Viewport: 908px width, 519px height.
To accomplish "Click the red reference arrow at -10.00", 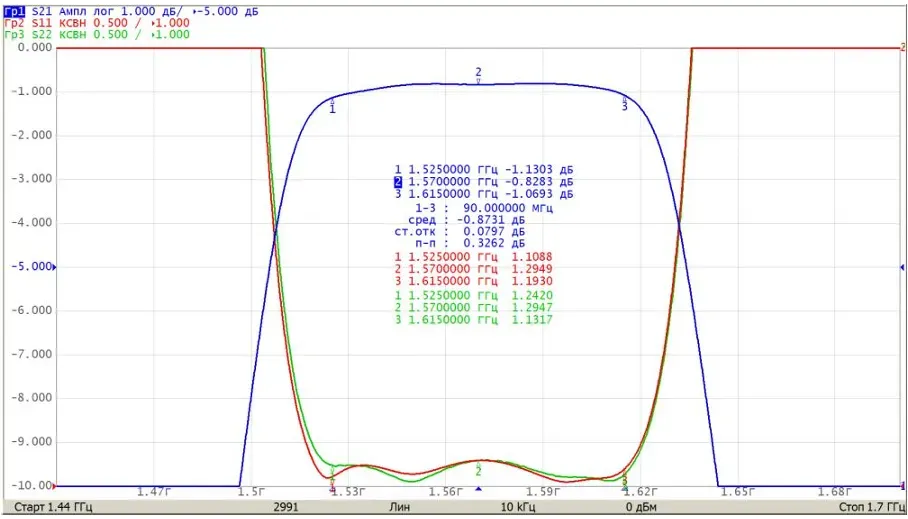I will click(56, 486).
